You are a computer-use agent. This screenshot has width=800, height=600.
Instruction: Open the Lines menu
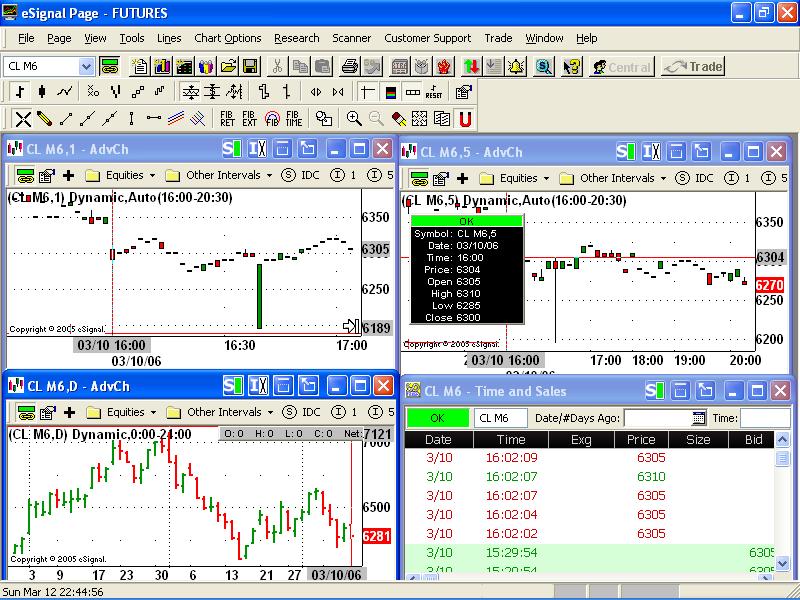[x=169, y=38]
